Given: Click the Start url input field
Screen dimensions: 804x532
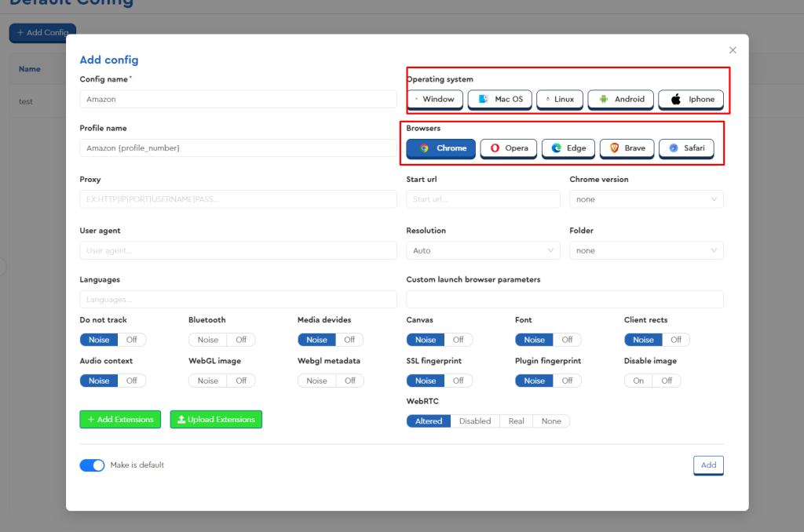Looking at the screenshot, I should click(x=483, y=199).
